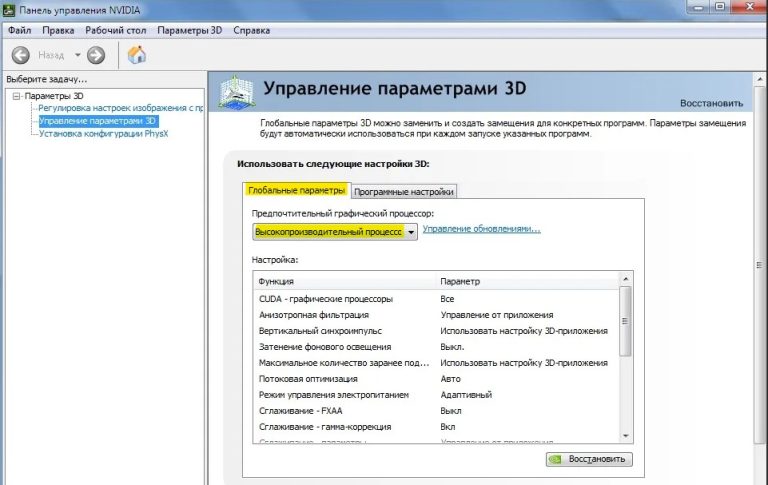Screen dimensions: 768x485
Task: Collapse the Параметры 3D tree node
Action: [x=16, y=96]
